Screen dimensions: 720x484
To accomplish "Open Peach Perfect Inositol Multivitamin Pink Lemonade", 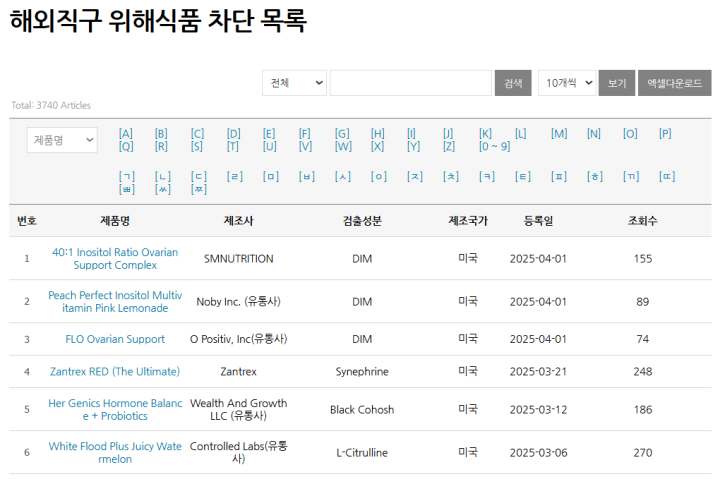I will (115, 302).
